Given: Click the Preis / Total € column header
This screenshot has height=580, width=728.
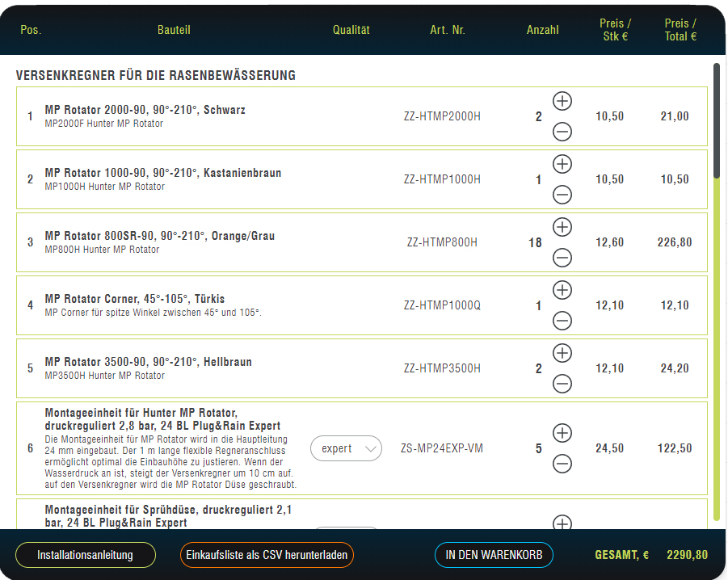Looking at the screenshot, I should coord(680,30).
